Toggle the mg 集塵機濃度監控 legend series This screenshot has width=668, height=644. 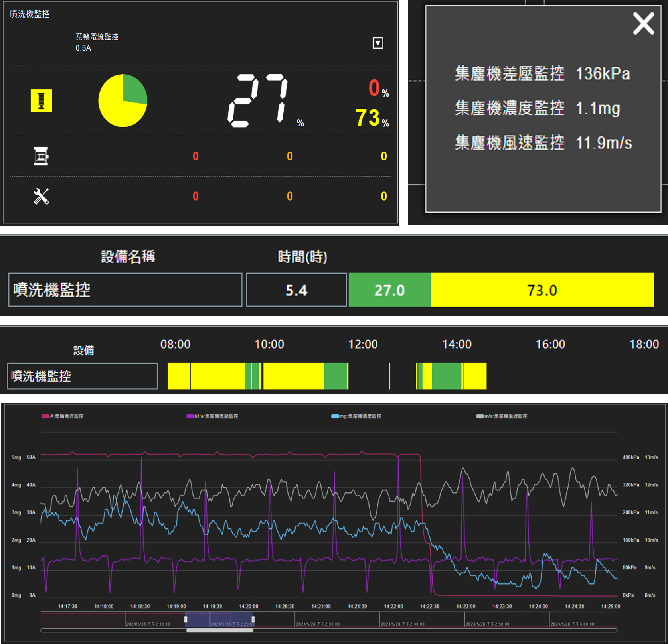coord(356,416)
